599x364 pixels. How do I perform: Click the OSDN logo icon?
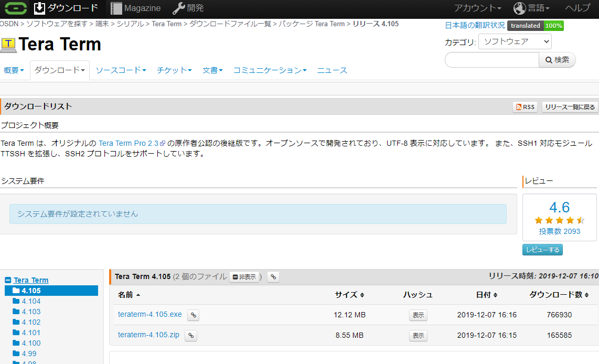(x=15, y=8)
